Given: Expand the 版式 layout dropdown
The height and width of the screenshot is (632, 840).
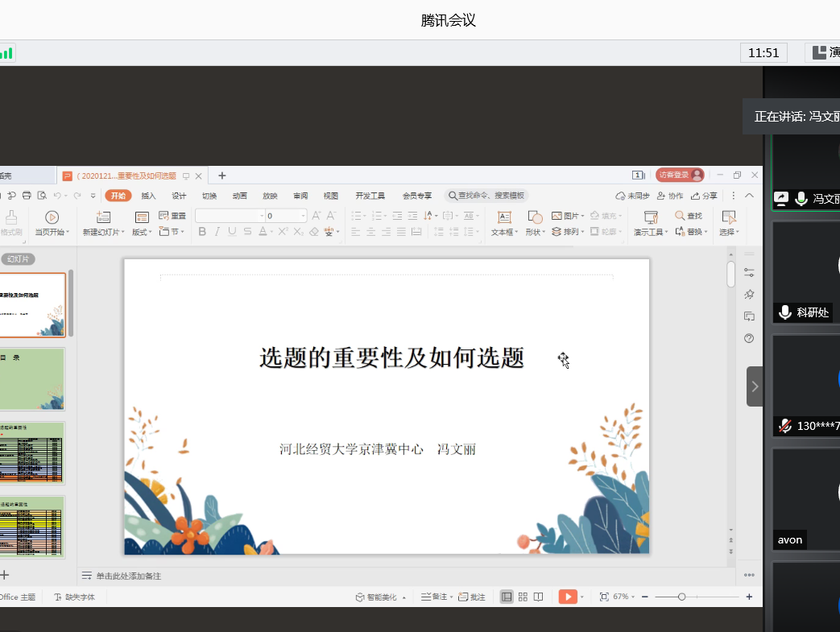Looking at the screenshot, I should pyautogui.click(x=142, y=232).
